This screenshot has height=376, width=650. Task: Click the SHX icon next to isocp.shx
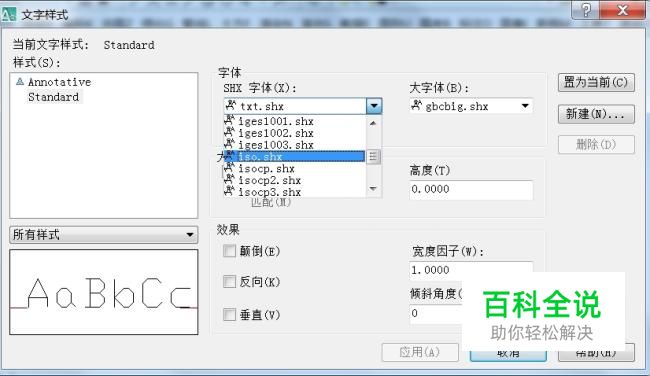click(x=230, y=168)
